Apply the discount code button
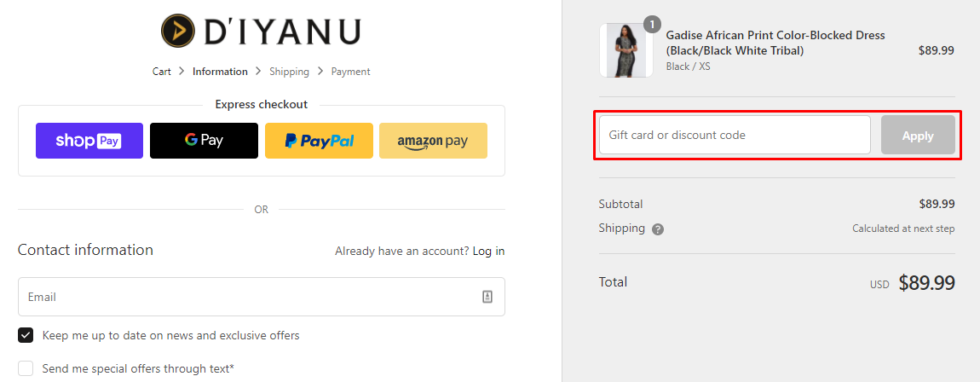The image size is (980, 382). pyautogui.click(x=918, y=135)
